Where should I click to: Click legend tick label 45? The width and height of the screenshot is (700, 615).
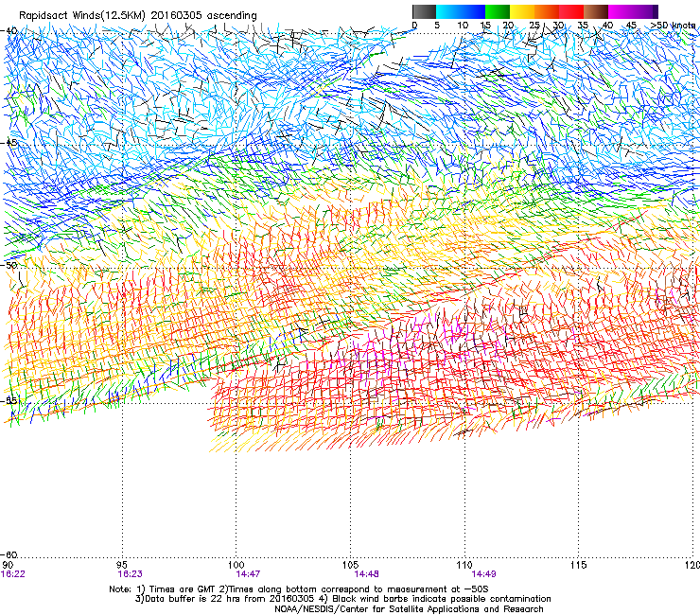(x=631, y=26)
